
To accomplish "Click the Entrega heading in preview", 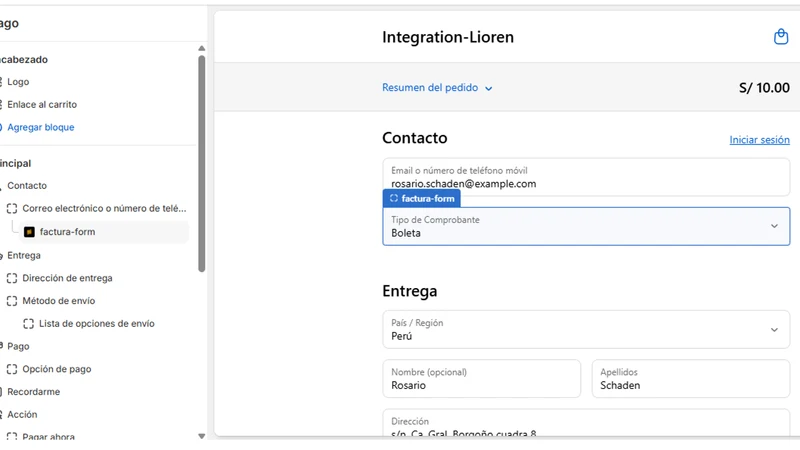I will (x=409, y=291).
